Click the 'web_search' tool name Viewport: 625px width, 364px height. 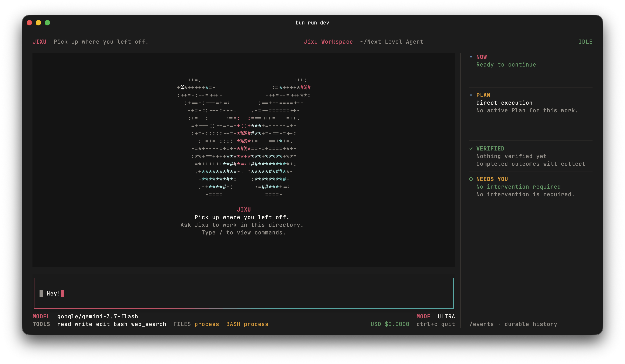(x=149, y=324)
